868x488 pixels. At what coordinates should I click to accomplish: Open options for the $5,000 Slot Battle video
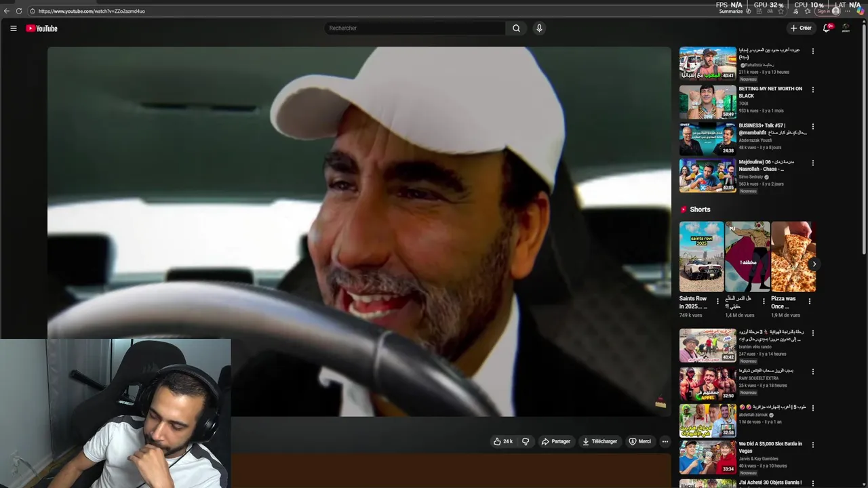(812, 445)
